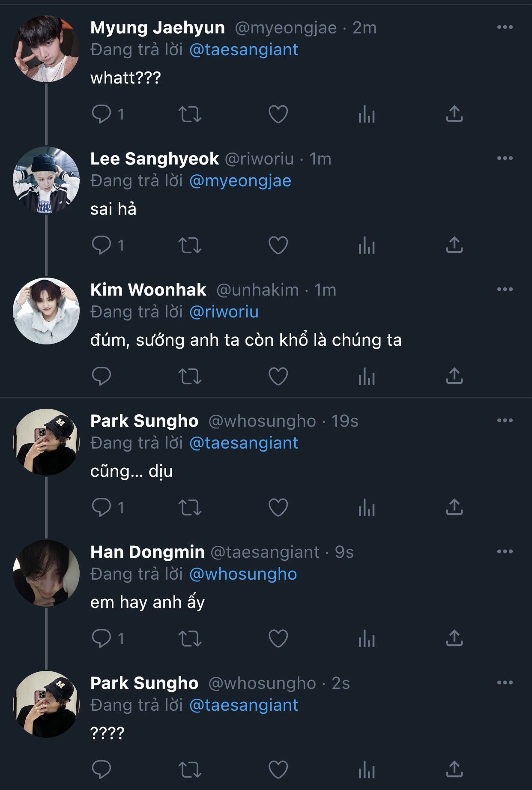
Task: Reply to Myung Jaehyun's "whatt???" tweet
Action: [x=102, y=114]
